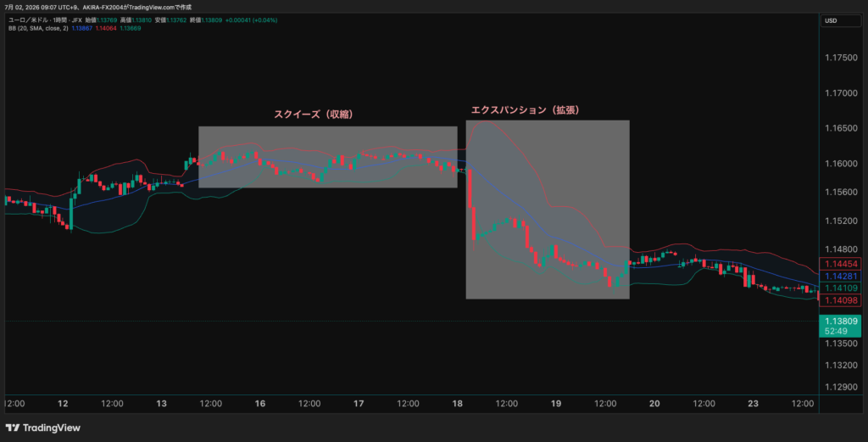Select the gray expansion rectangle drawing
The width and height of the screenshot is (868, 442).
[x=548, y=210]
